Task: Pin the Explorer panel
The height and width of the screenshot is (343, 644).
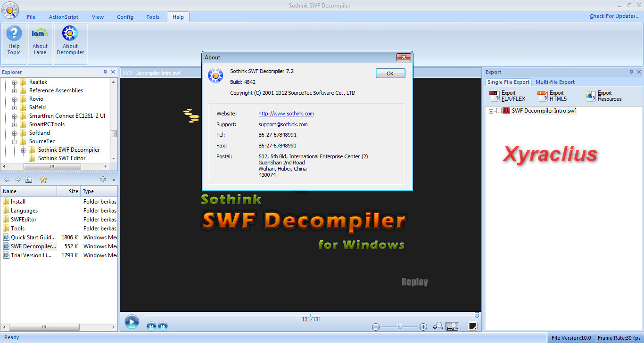Action: (105, 72)
